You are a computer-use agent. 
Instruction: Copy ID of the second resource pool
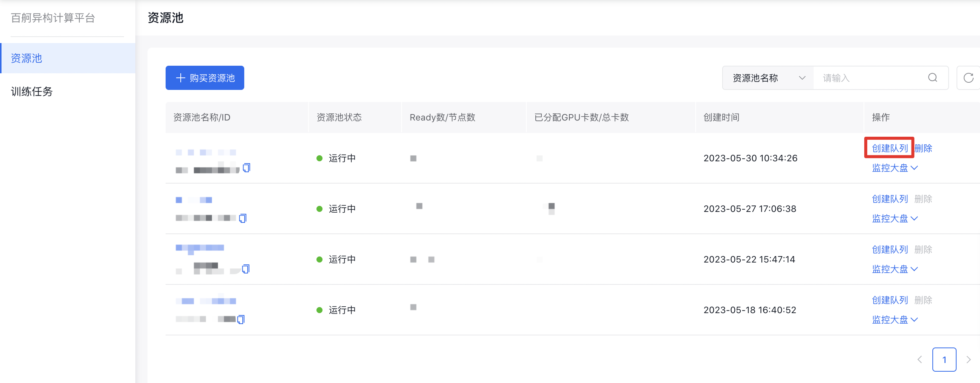(x=243, y=218)
